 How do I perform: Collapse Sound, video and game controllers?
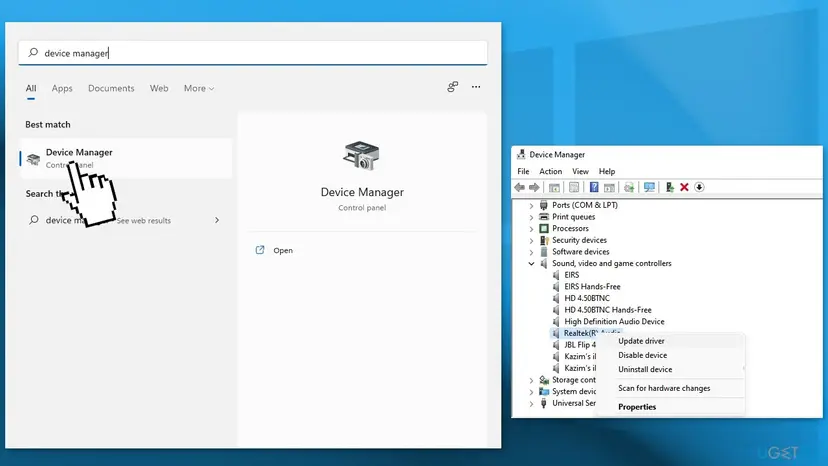tap(531, 263)
